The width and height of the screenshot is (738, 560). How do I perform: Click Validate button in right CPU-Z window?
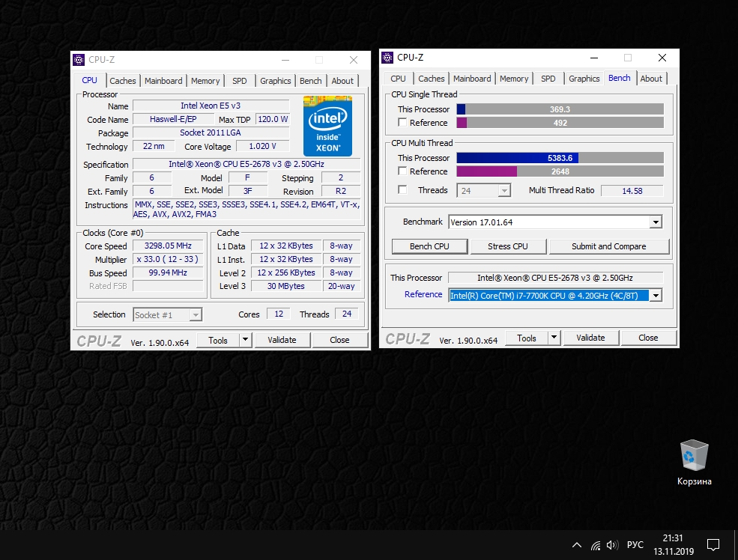(590, 338)
